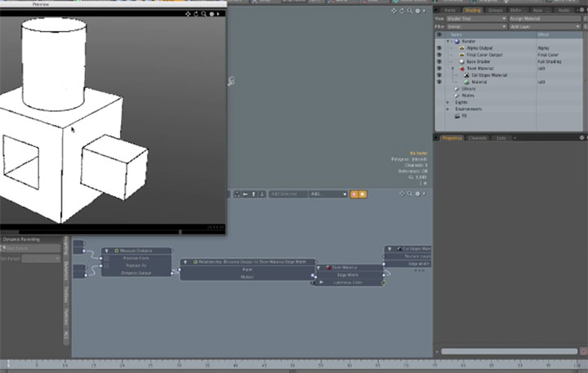588x373 pixels.
Task: Collapse the Toon Material node in the schematic
Action: point(318,268)
